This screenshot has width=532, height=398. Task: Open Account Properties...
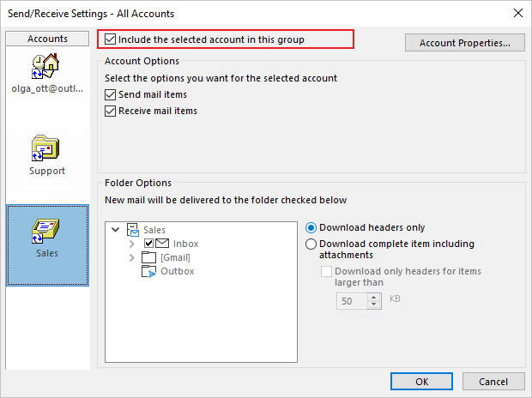[x=465, y=43]
